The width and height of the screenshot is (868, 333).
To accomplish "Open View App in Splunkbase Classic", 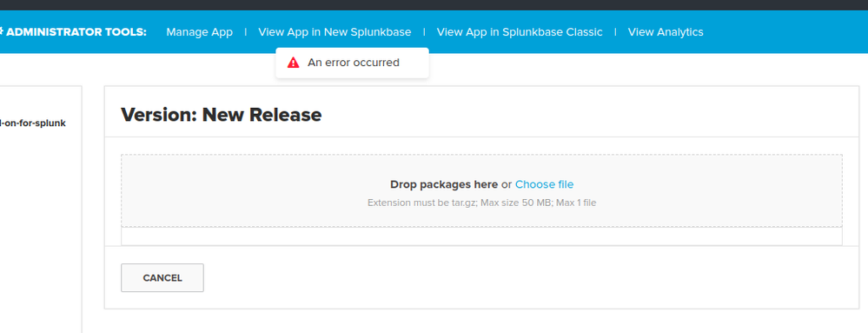I will click(x=520, y=32).
